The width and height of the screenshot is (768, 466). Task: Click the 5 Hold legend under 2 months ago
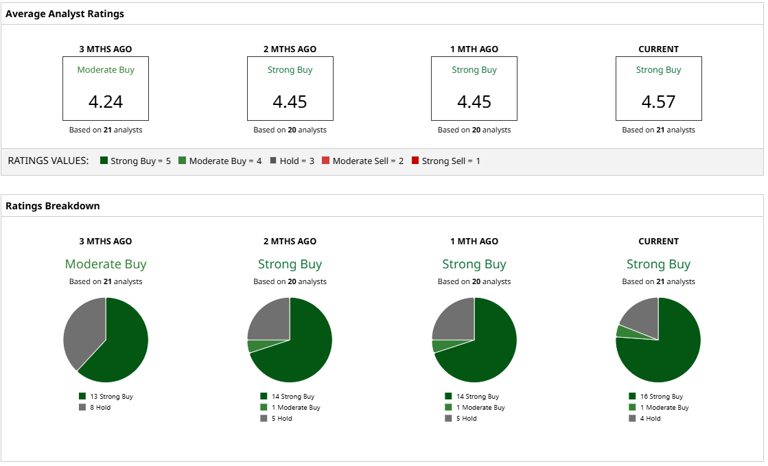[276, 418]
